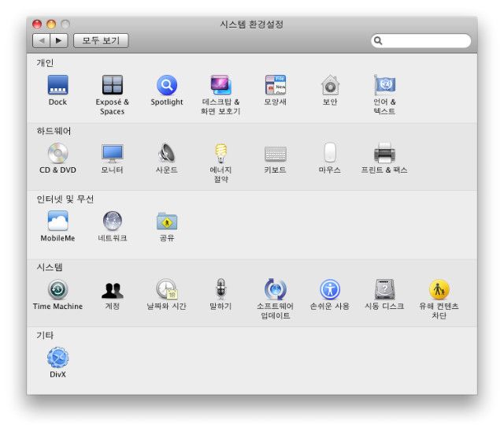504x432 pixels.
Task: Close the 시스템 환경설정 window
Action: click(37, 24)
